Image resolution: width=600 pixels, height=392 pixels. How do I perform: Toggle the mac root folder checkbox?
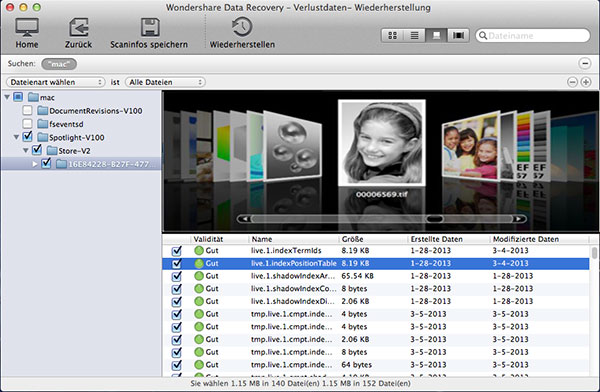pyautogui.click(x=18, y=97)
